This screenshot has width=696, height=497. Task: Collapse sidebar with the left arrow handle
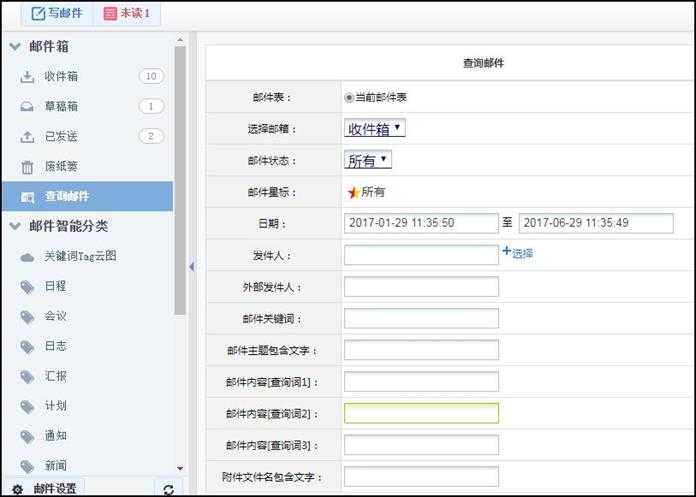(x=191, y=267)
